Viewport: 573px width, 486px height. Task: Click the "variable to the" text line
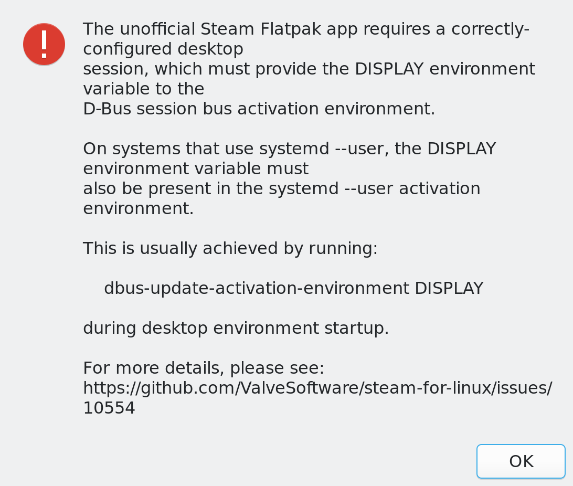144,89
